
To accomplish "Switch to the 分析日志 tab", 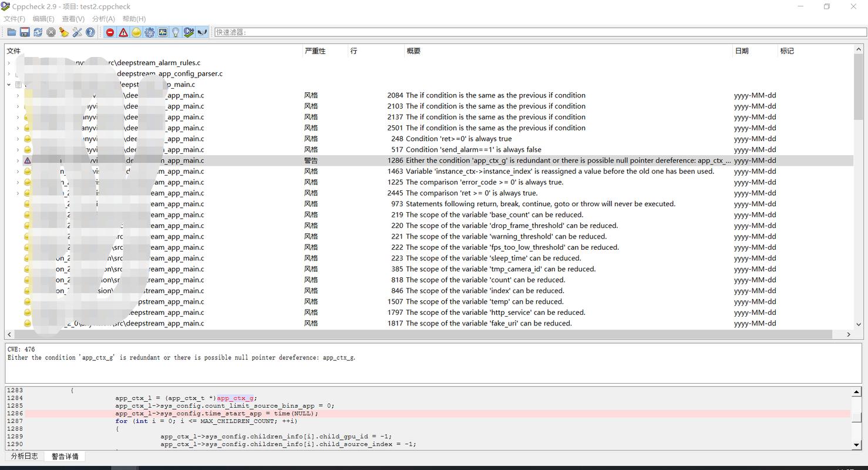I will click(x=25, y=456).
